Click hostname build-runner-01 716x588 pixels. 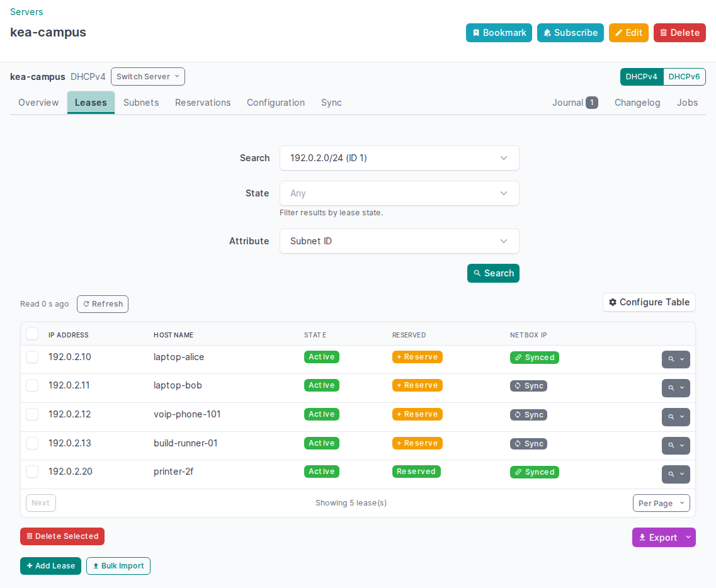185,443
